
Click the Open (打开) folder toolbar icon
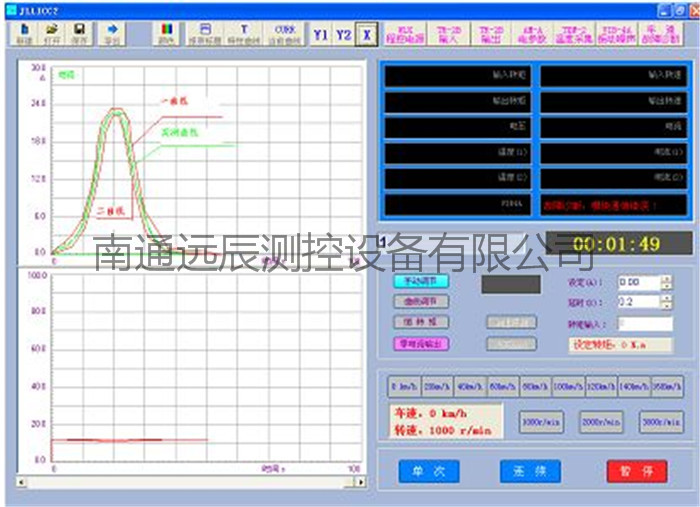click(x=51, y=33)
